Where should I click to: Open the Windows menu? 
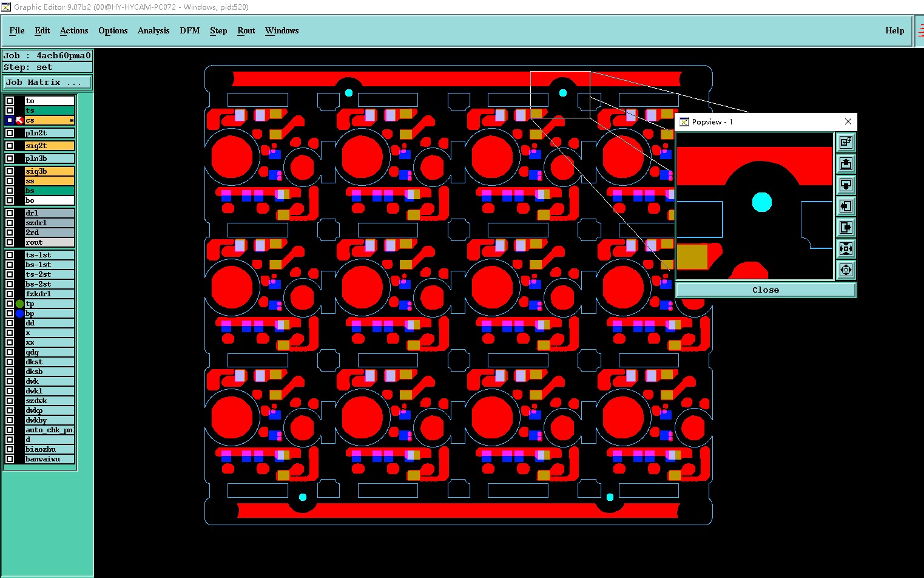282,31
